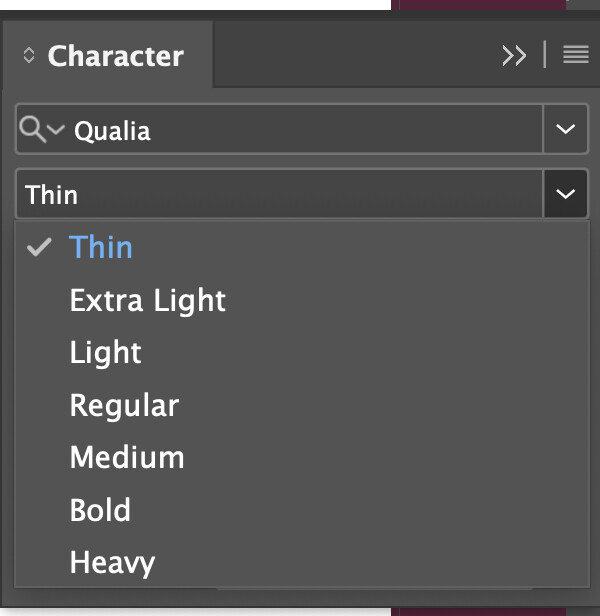Click the Character panel tab
Viewport: 600px width, 616px height.
tap(115, 56)
